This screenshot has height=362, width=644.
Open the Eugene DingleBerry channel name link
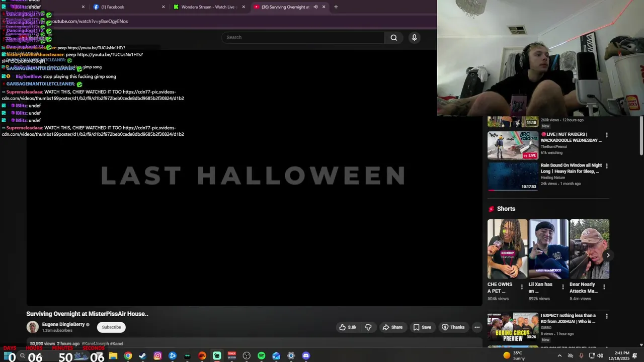[63, 324]
